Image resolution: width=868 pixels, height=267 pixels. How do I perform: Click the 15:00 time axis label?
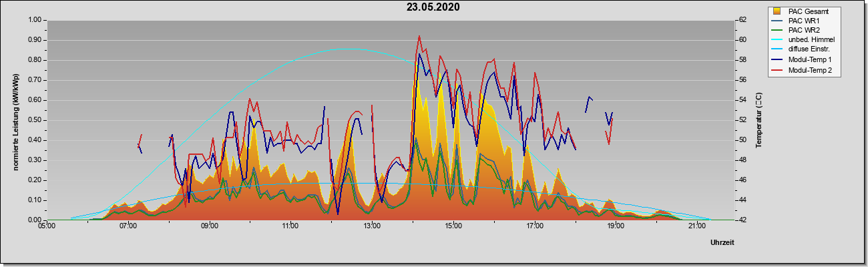[453, 227]
